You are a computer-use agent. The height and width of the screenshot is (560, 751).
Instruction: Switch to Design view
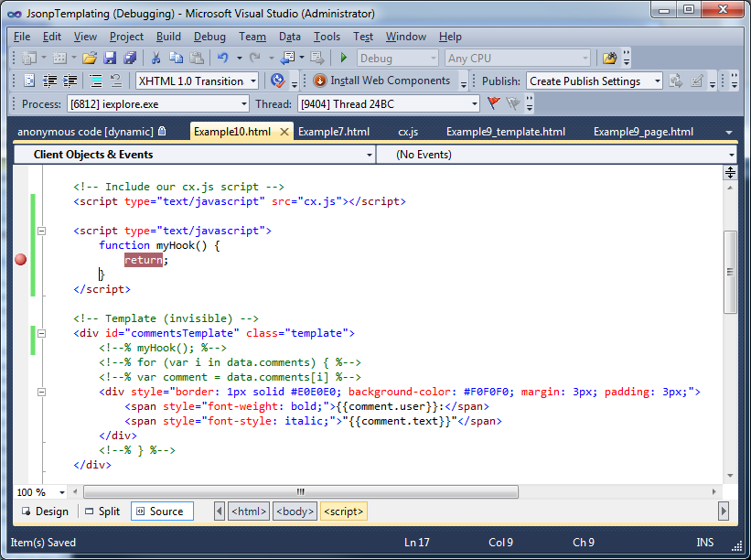(46, 512)
